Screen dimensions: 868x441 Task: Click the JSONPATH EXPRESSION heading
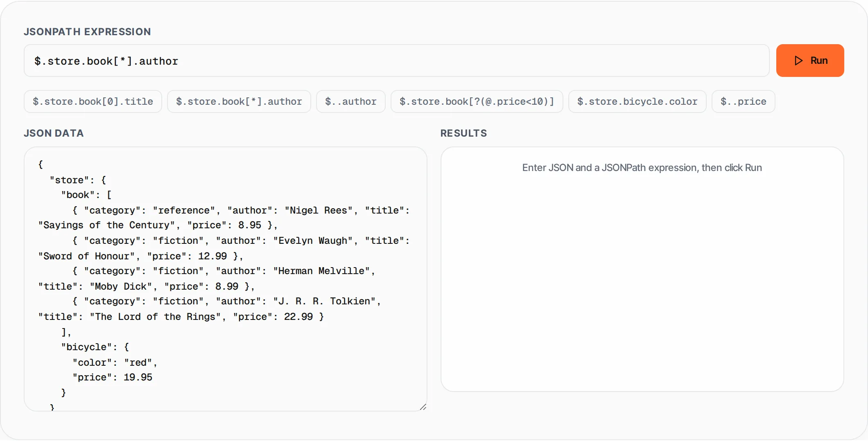(x=87, y=32)
